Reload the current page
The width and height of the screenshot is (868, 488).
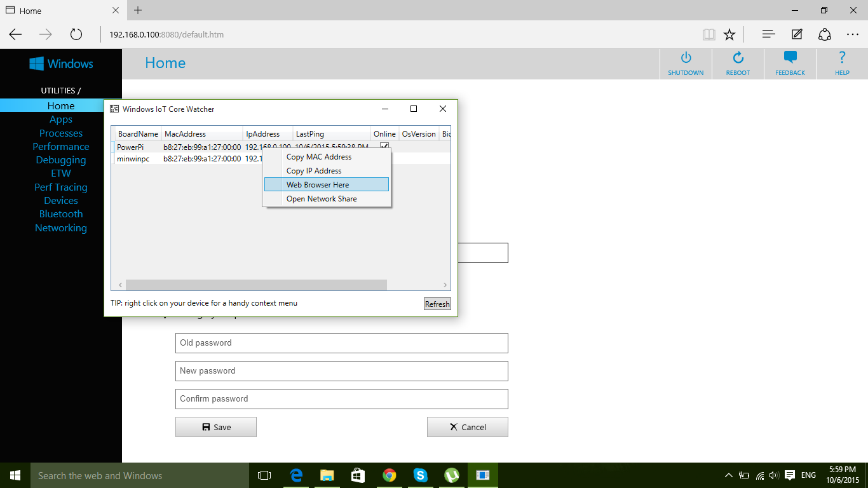pyautogui.click(x=76, y=34)
